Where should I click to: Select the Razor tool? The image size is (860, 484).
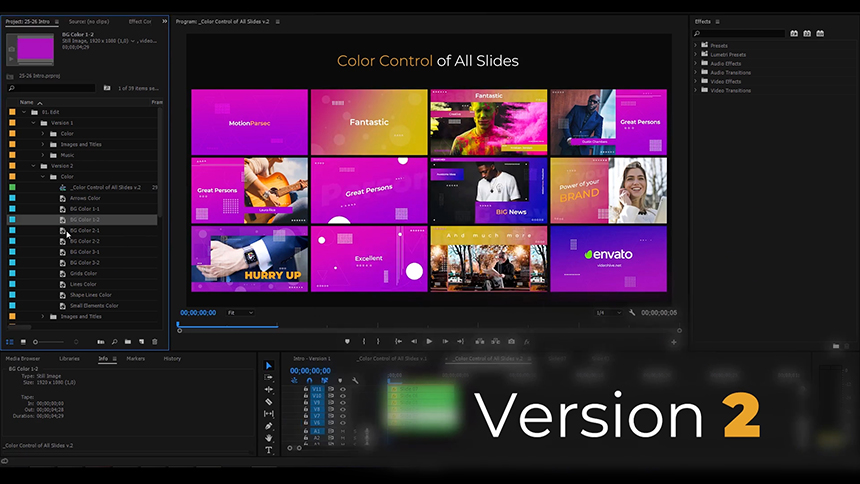[268, 401]
